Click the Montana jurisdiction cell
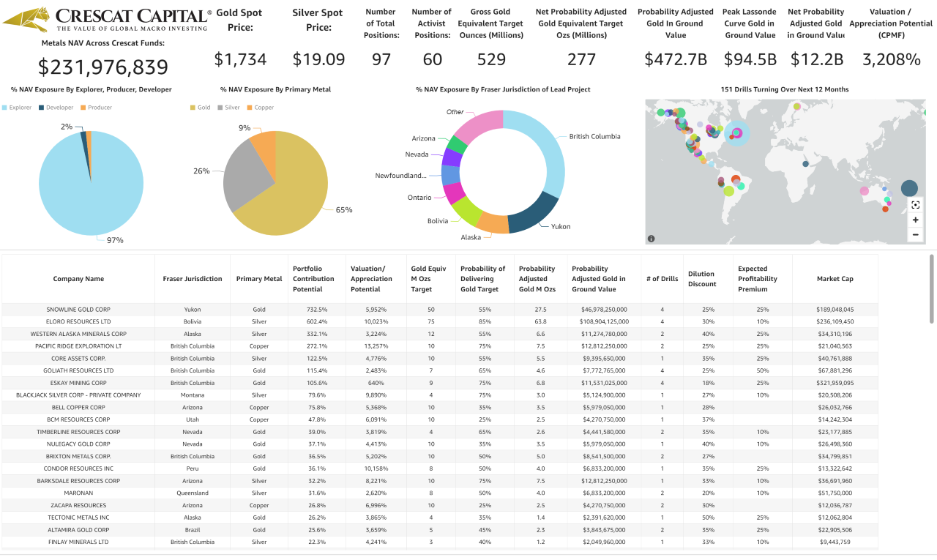The height and width of the screenshot is (560, 937). coord(193,395)
